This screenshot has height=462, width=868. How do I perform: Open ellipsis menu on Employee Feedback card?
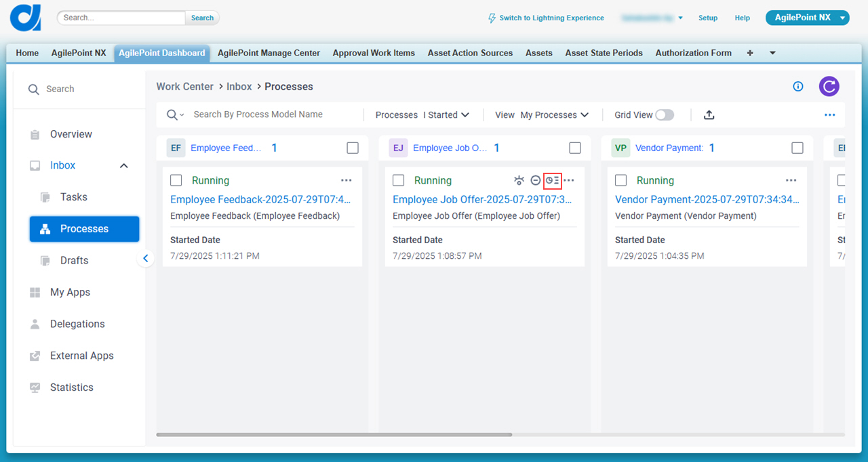(x=347, y=180)
